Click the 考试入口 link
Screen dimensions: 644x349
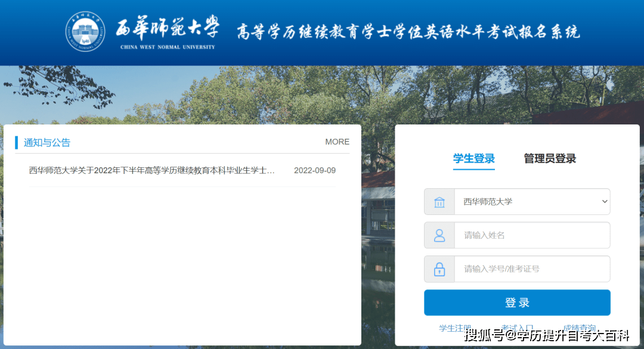pos(517,328)
